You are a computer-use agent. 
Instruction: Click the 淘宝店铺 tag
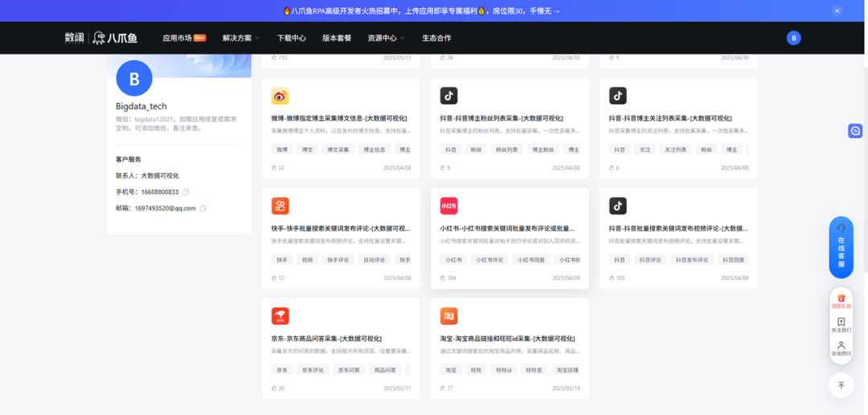(566, 370)
